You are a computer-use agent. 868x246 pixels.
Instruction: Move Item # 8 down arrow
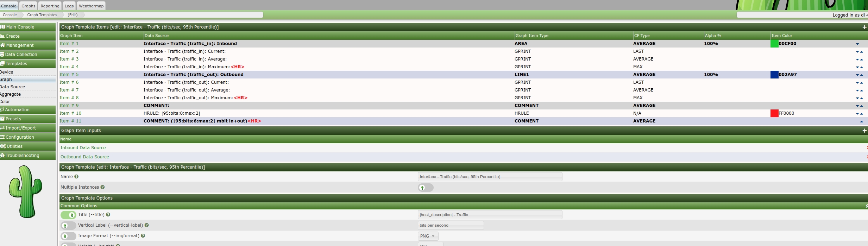click(857, 98)
